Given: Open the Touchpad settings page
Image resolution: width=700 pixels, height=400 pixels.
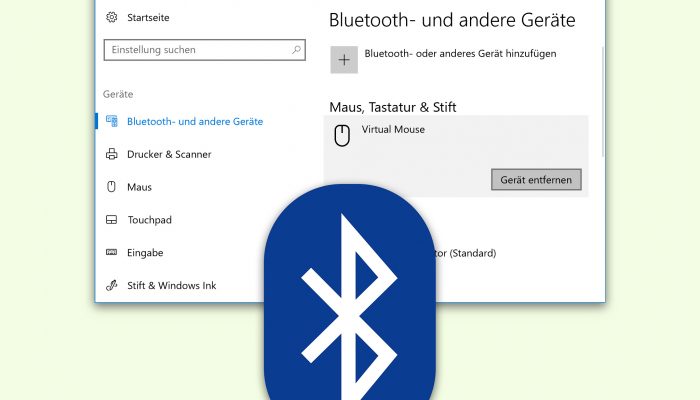Looking at the screenshot, I should 150,220.
